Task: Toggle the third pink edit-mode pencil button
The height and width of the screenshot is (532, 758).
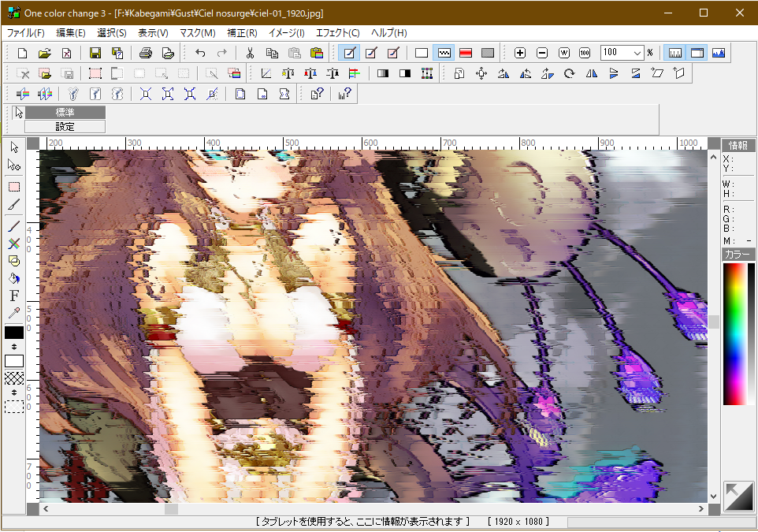Action: (393, 54)
